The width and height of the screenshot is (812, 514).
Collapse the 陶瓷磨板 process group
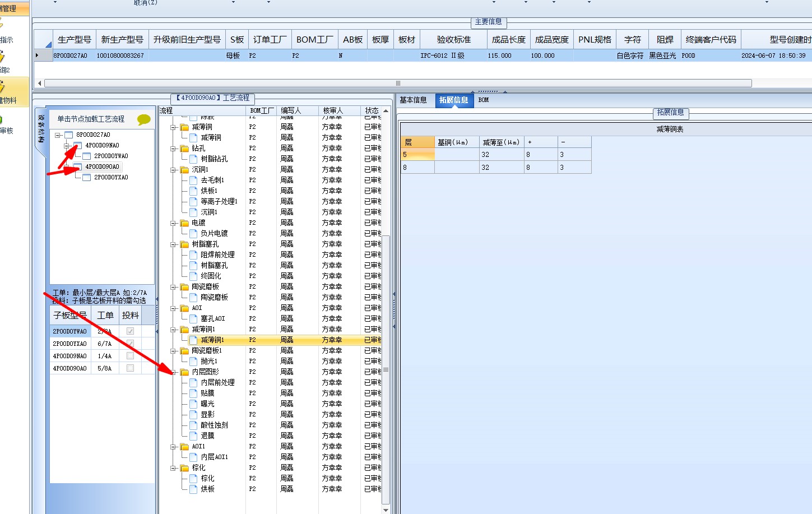(x=173, y=287)
